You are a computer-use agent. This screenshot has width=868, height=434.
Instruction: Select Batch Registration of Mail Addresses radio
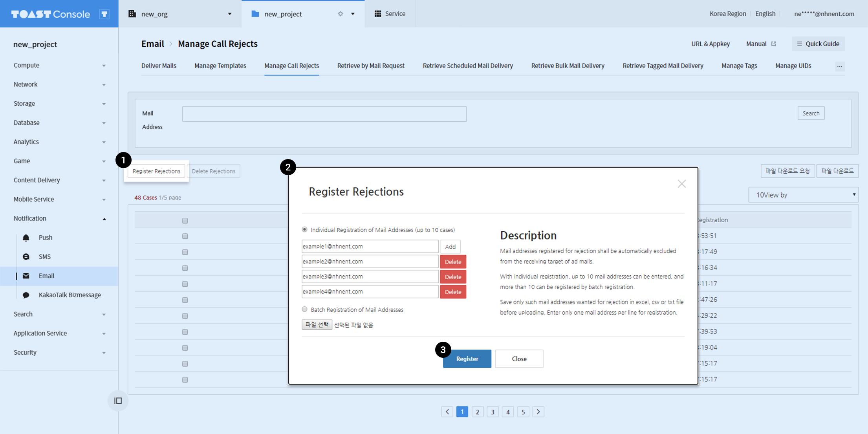[304, 309]
